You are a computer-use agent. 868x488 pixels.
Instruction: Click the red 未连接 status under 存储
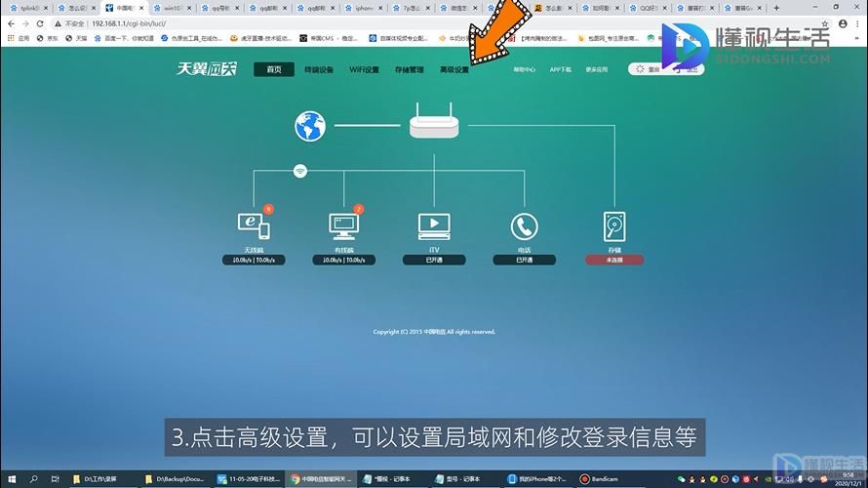coord(614,260)
